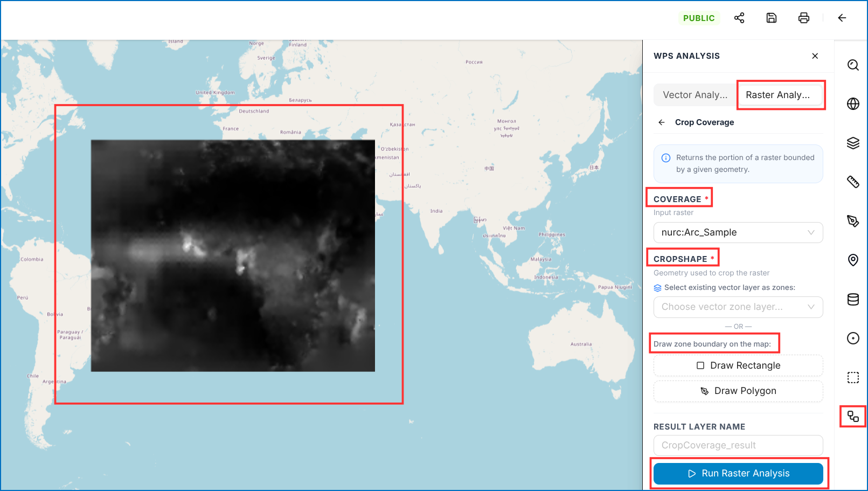Click Run Raster Analysis button
This screenshot has height=491, width=868.
pos(738,473)
